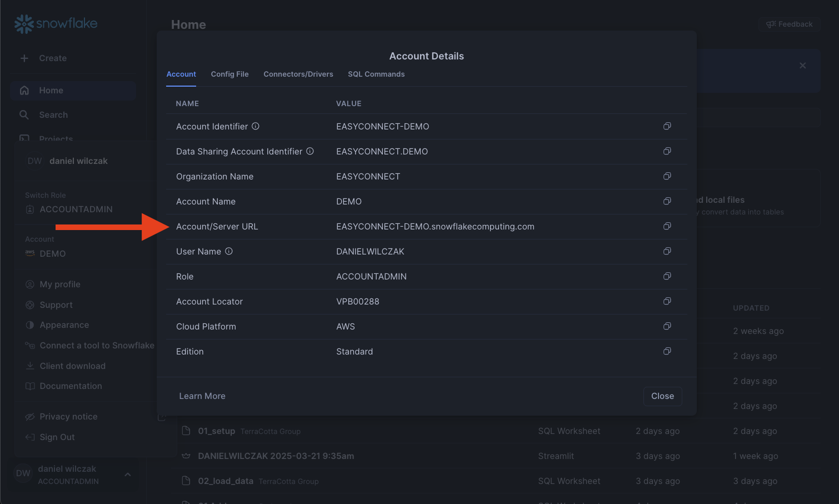
Task: Expand the ACCOUNTADMIN Switch Role selector
Action: point(76,209)
